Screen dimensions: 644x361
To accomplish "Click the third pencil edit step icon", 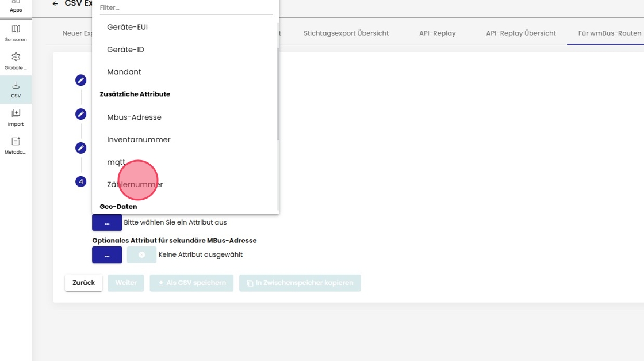I will (x=80, y=148).
